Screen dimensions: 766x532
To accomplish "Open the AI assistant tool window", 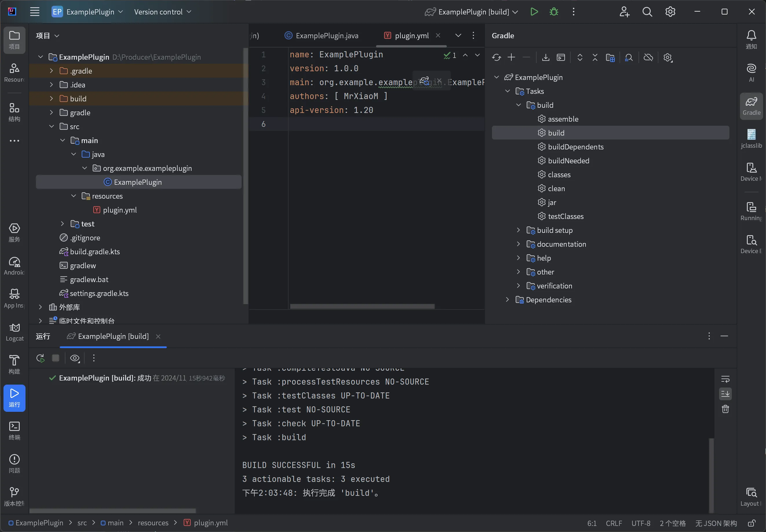I will pos(751,73).
